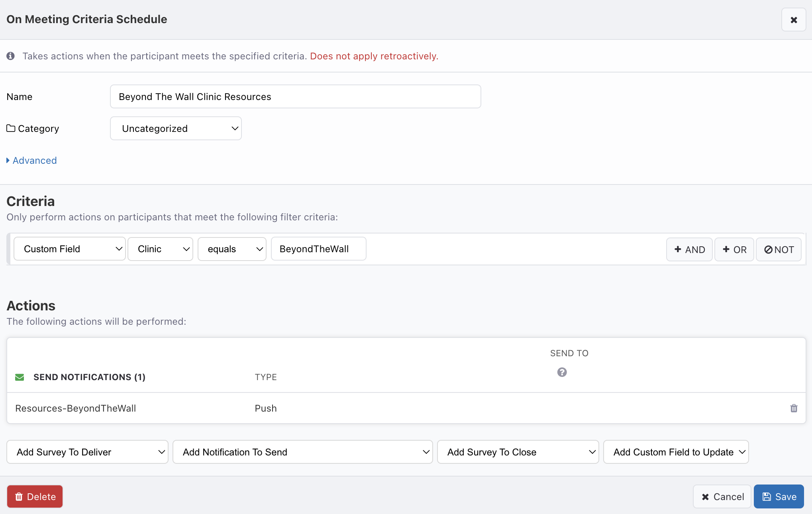The height and width of the screenshot is (514, 812).
Task: Open the equals operator dropdown
Action: (232, 249)
